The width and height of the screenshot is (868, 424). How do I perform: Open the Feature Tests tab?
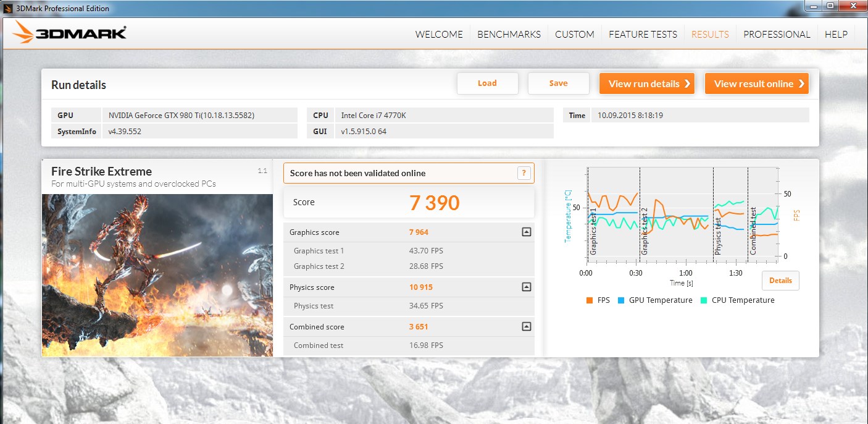(643, 35)
